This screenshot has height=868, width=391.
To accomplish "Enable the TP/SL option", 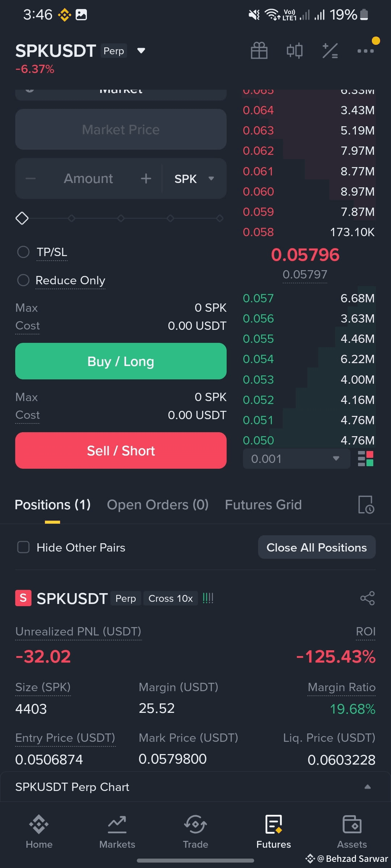I will 24,252.
